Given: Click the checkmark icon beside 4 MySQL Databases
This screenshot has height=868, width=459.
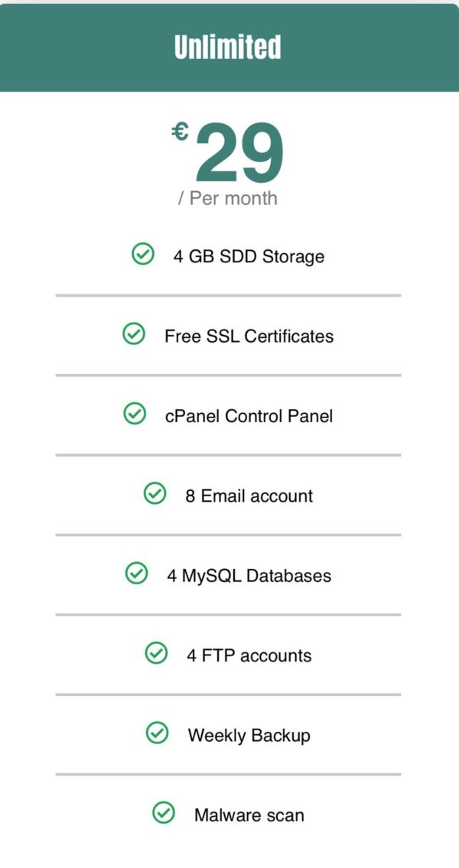Looking at the screenshot, I should pos(136,574).
